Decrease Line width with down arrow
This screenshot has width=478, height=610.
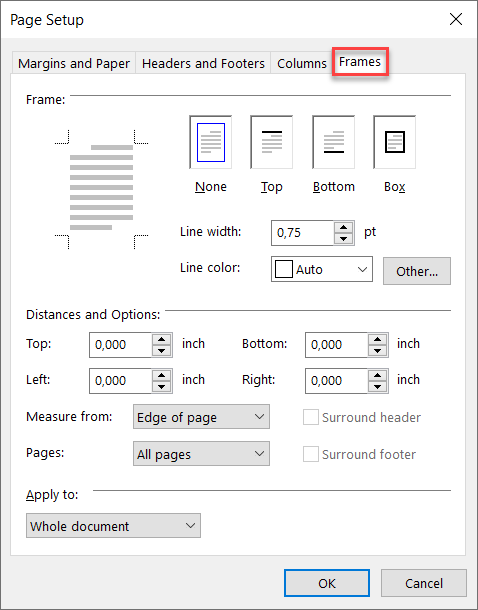343,239
